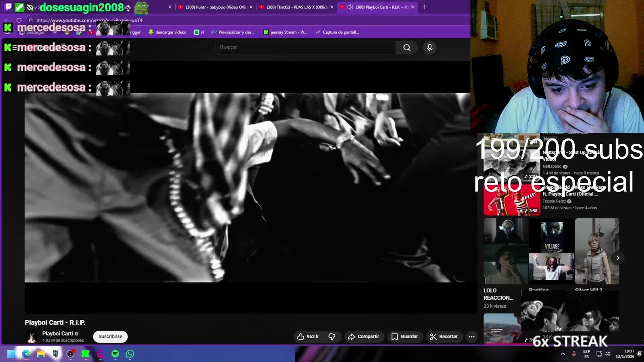The width and height of the screenshot is (644, 362).
Task: Open Playboi Carti channel avatar
Action: 31,337
